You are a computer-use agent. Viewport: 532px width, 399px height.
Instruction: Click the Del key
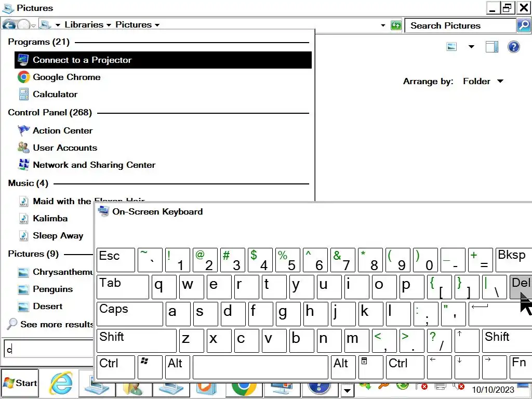click(521, 287)
